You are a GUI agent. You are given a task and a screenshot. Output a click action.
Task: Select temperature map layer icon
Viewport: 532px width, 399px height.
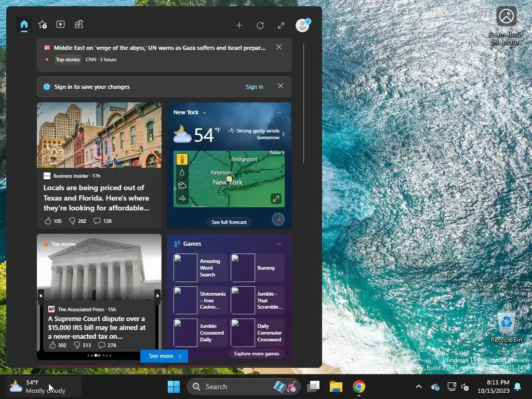pos(182,159)
